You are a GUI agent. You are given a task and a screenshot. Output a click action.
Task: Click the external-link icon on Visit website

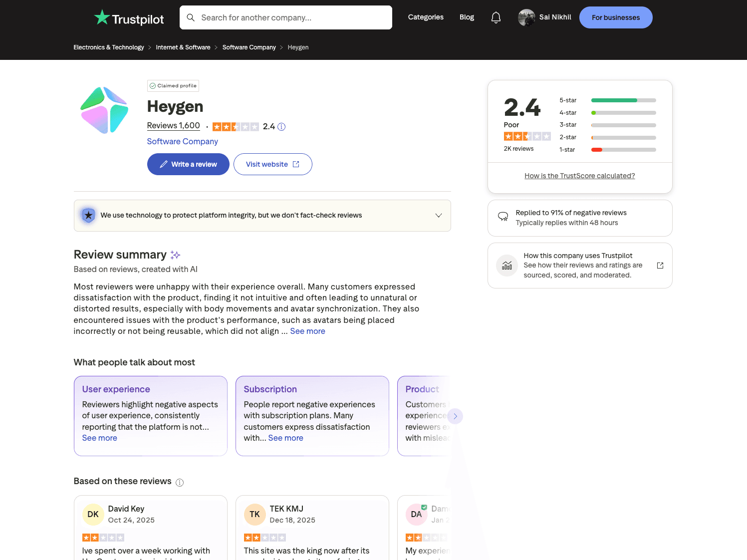click(296, 164)
